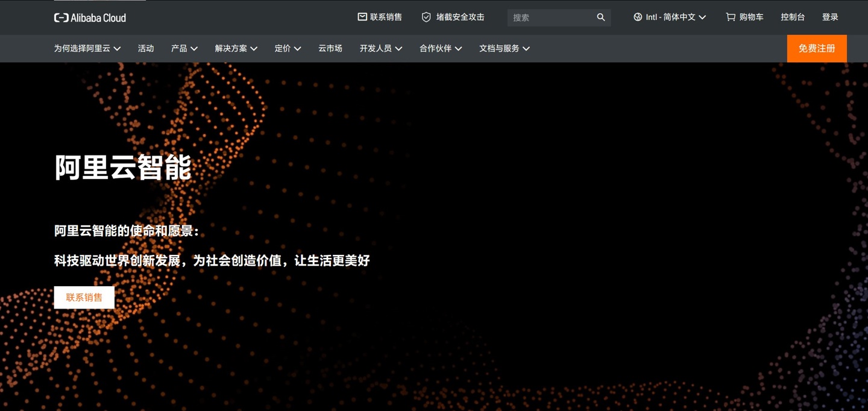Viewport: 868px width, 411px height.
Task: Go to 控制台 console
Action: 793,17
